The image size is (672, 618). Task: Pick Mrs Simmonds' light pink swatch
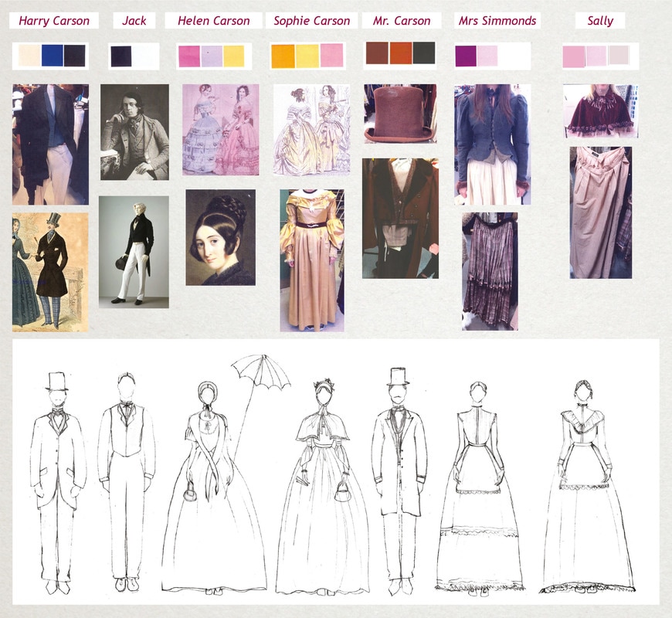487,56
